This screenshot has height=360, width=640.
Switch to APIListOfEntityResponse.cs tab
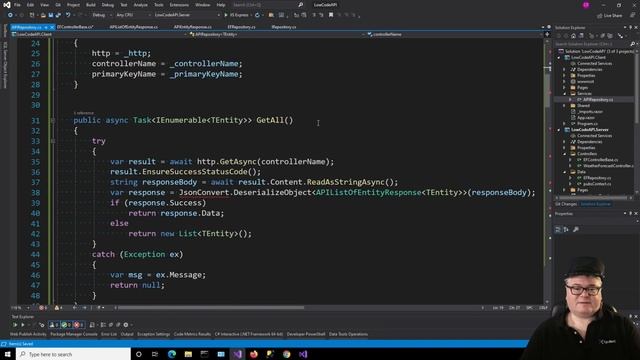pyautogui.click(x=133, y=27)
